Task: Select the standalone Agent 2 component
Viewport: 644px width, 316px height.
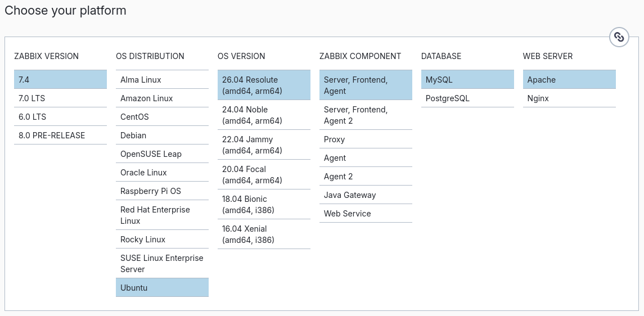Action: pos(366,177)
